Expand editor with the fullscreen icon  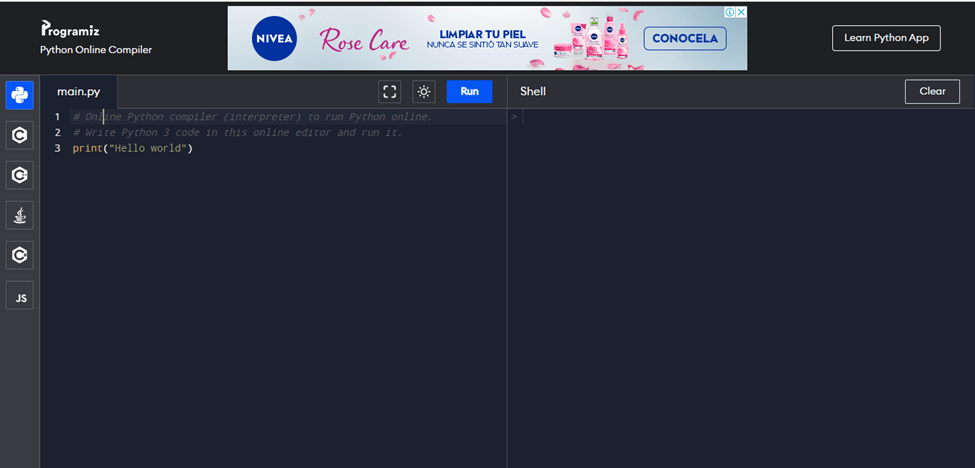390,92
